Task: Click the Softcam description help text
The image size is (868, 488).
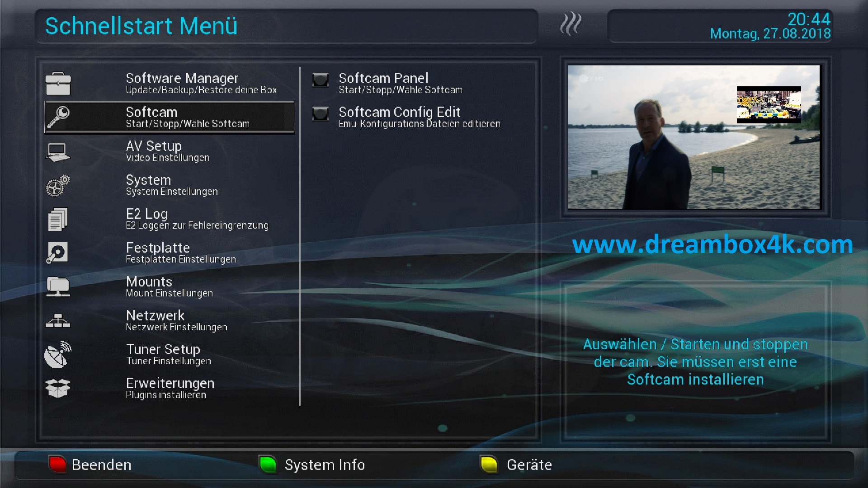Action: (x=695, y=361)
